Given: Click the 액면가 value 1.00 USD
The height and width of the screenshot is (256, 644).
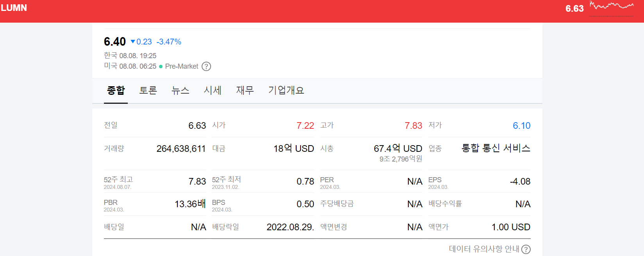Looking at the screenshot, I should 511,227.
